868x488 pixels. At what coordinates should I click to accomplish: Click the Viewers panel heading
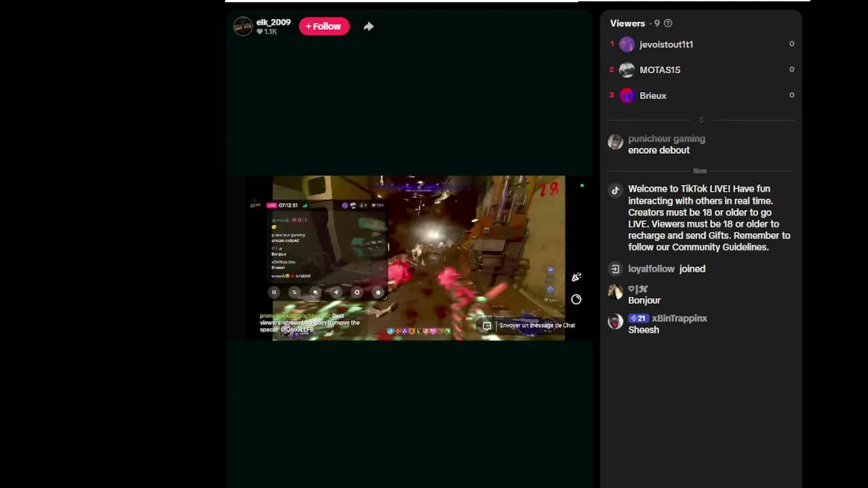[627, 23]
